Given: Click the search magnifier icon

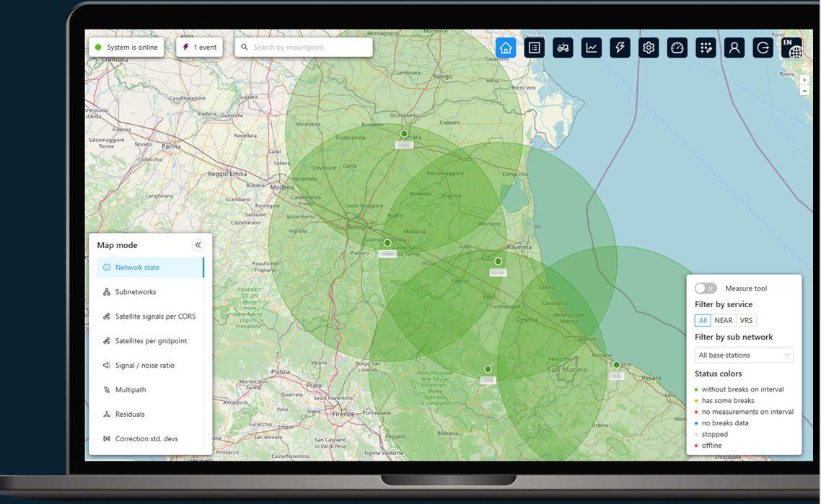Looking at the screenshot, I should coord(244,47).
